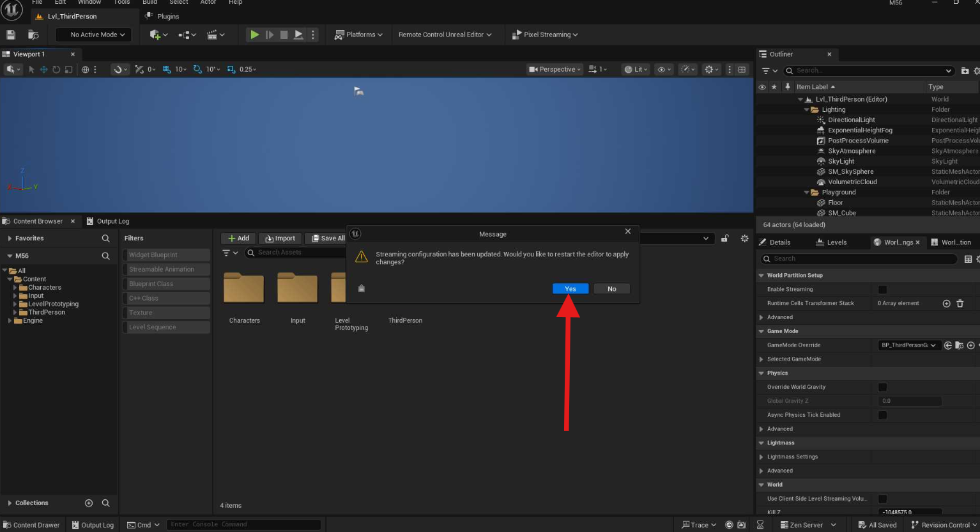Click the clipboard copy icon in Message dialog

pos(362,288)
